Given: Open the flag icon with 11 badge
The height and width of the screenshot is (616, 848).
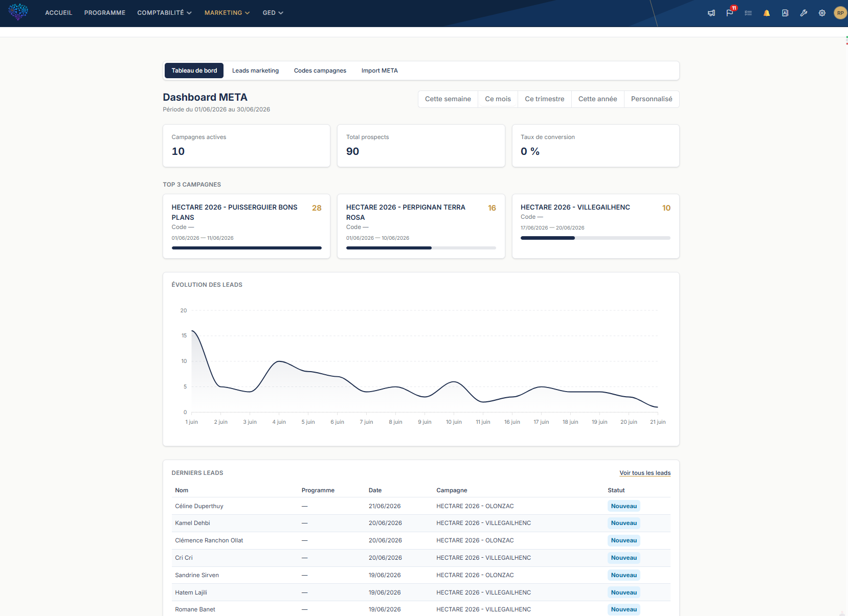Looking at the screenshot, I should pos(730,13).
